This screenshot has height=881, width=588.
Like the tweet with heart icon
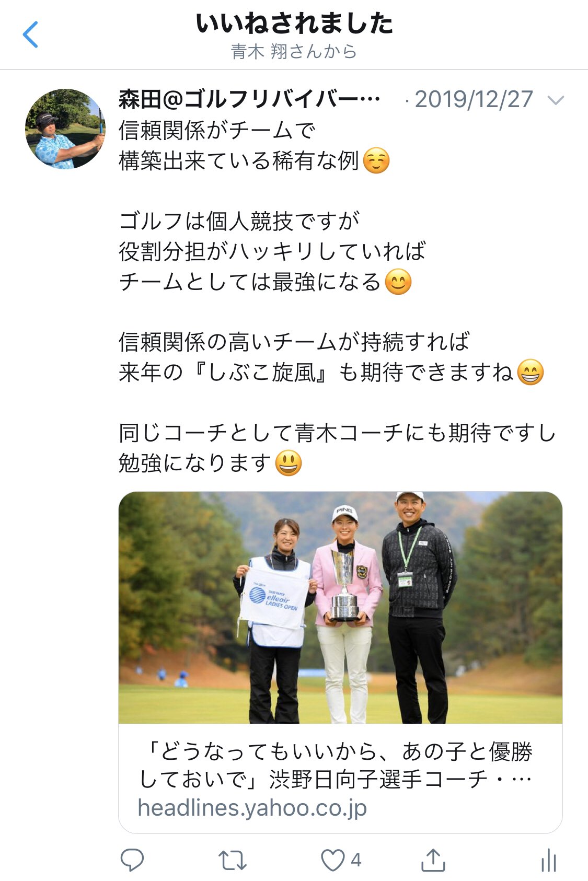[332, 860]
